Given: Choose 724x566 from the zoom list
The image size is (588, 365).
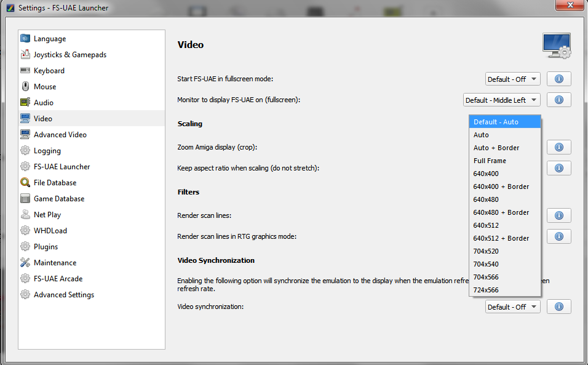Looking at the screenshot, I should tap(486, 290).
